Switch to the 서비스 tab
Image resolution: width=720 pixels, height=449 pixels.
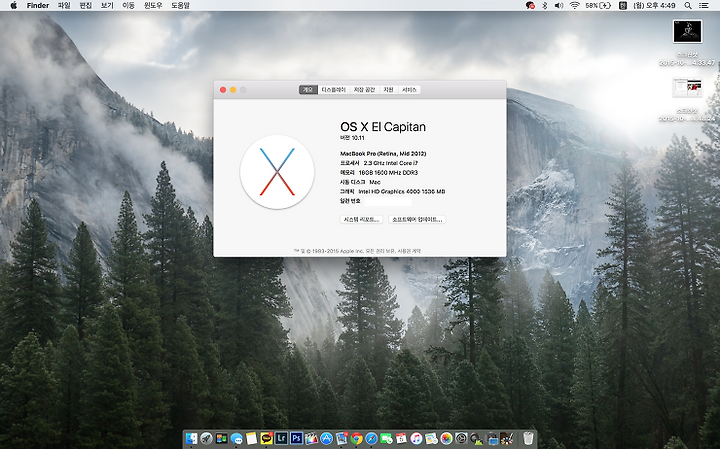click(409, 90)
